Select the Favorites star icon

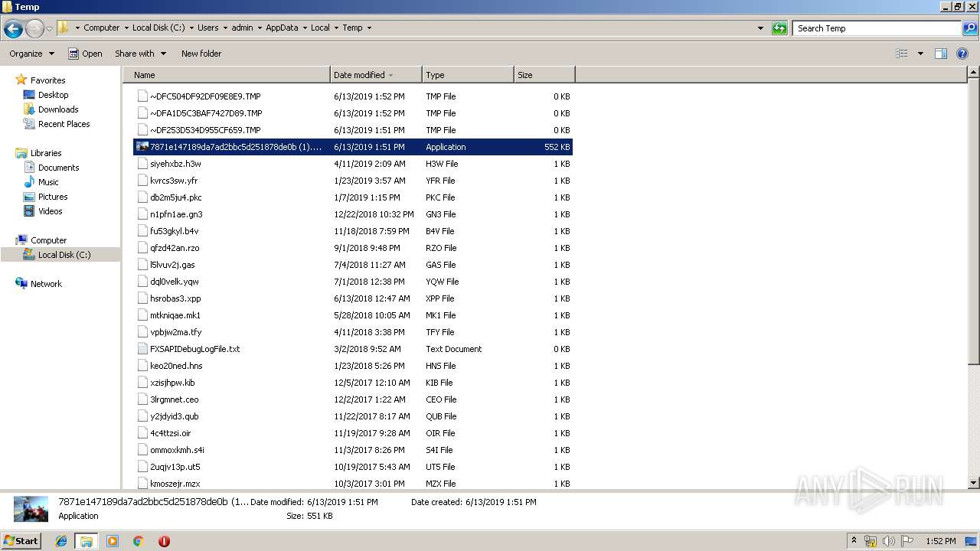pos(21,80)
